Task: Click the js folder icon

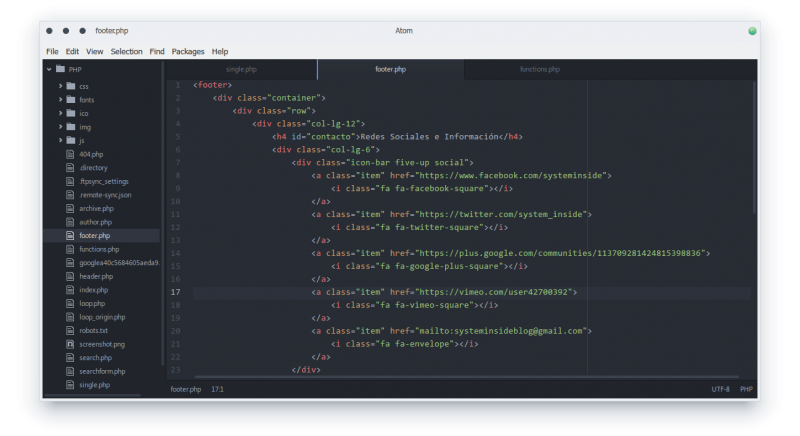Action: point(71,140)
